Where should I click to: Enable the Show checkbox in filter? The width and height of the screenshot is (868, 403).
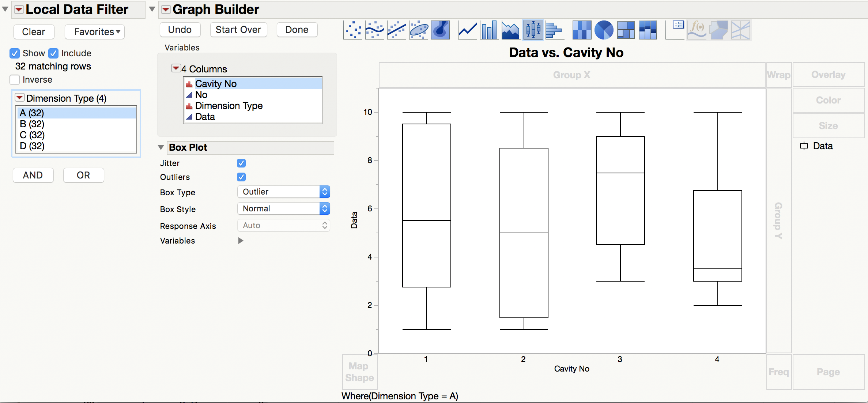(x=15, y=53)
